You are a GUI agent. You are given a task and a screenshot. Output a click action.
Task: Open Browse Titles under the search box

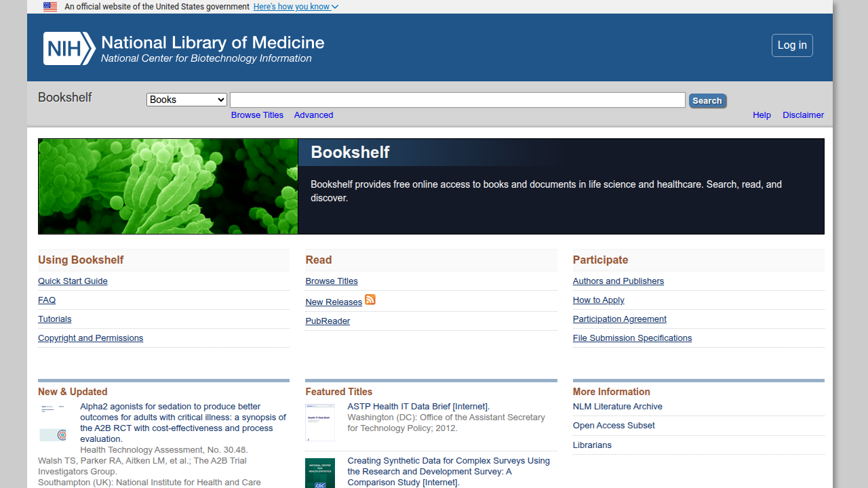[x=257, y=115]
